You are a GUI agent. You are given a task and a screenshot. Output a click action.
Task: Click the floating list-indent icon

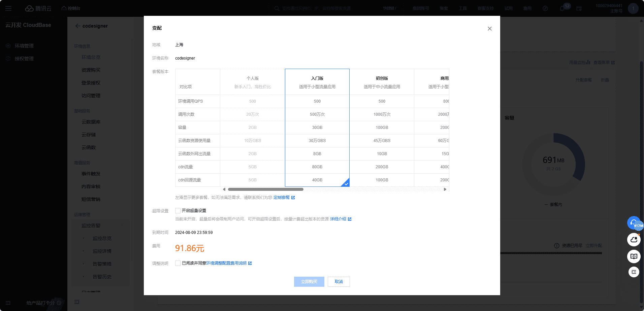tap(634, 272)
